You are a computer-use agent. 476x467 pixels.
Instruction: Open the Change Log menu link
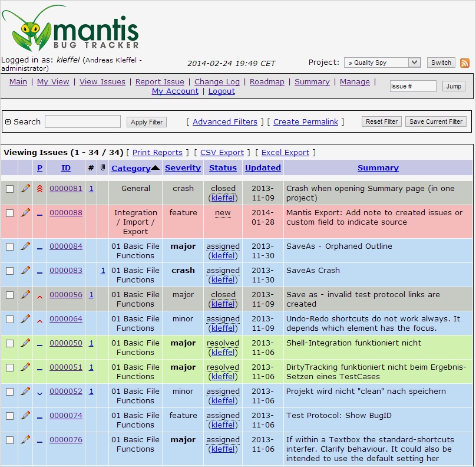(217, 82)
